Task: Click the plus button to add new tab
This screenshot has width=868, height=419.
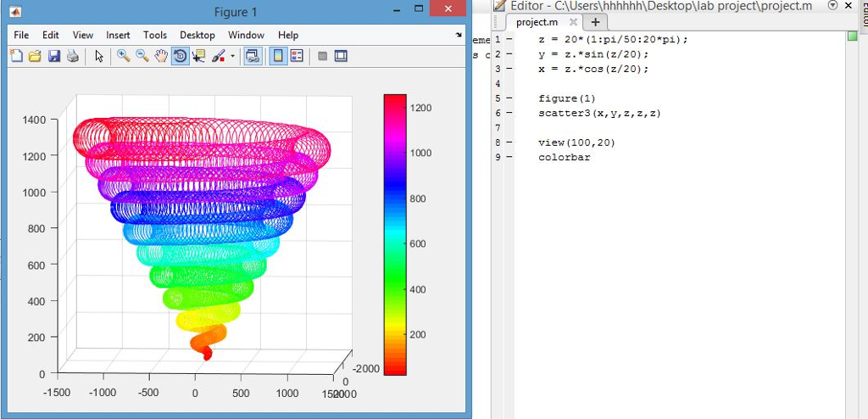Action: coord(594,22)
